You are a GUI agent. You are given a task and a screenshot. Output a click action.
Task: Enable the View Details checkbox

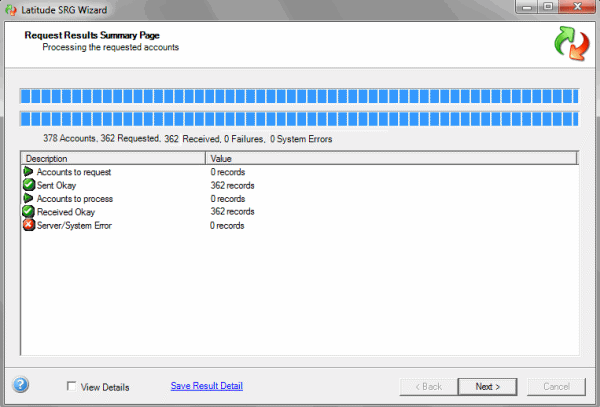(71, 386)
